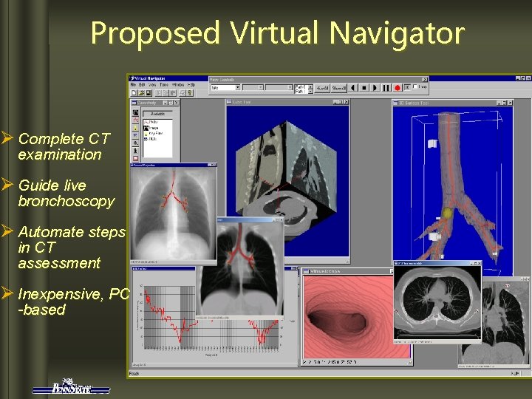
Task: Click the Hide All button
Action: pyautogui.click(x=322, y=88)
